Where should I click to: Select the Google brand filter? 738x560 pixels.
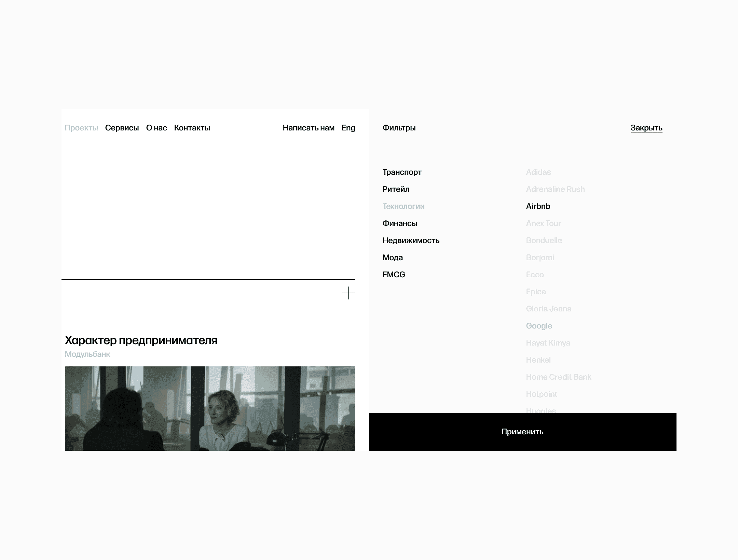point(539,326)
